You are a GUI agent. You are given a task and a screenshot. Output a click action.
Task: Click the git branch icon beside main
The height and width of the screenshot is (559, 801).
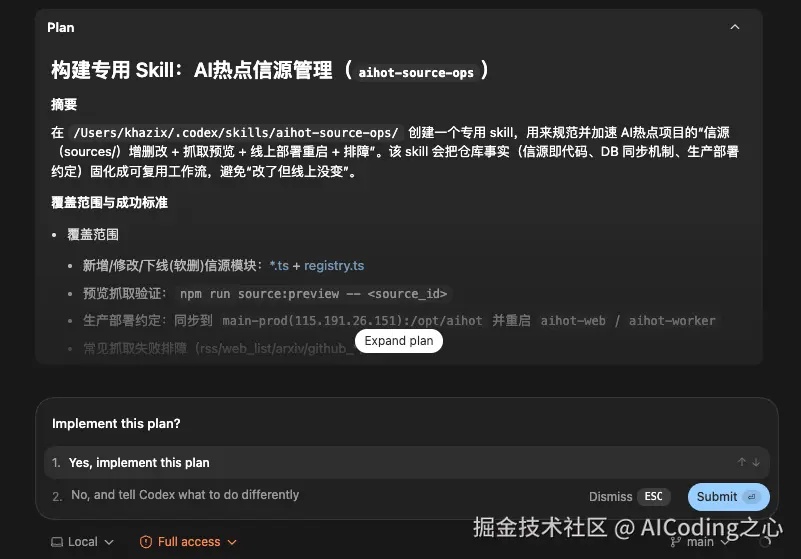tap(675, 542)
